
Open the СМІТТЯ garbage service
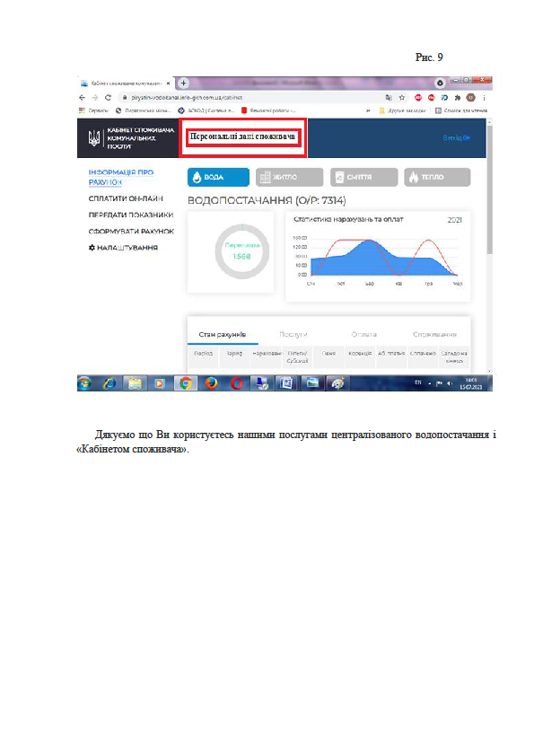coord(363,177)
